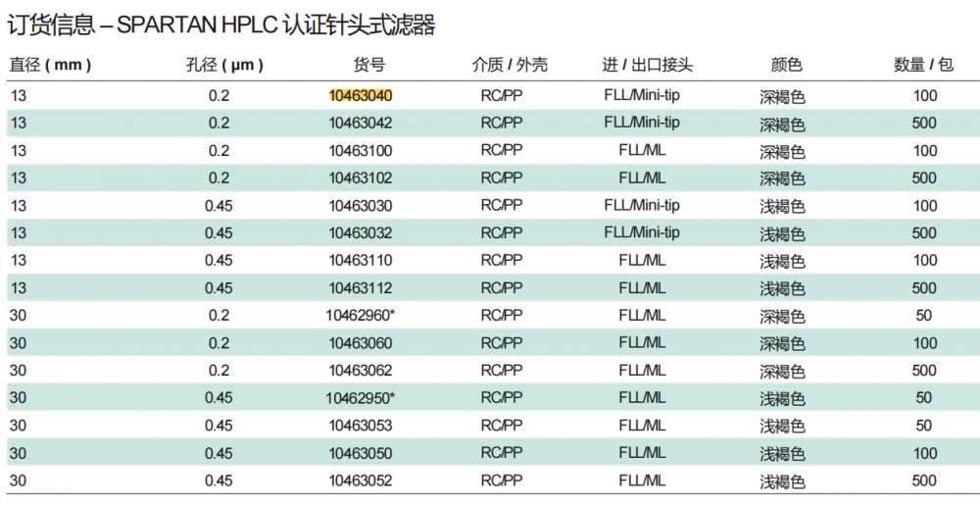Image resolution: width=980 pixels, height=506 pixels.
Task: Click the 数量 / 包 column header
Action: click(x=923, y=66)
